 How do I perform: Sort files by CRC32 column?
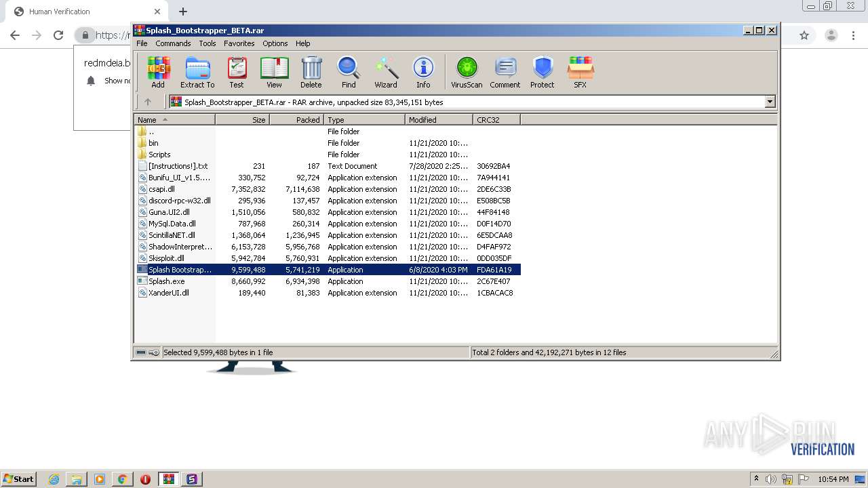[496, 119]
